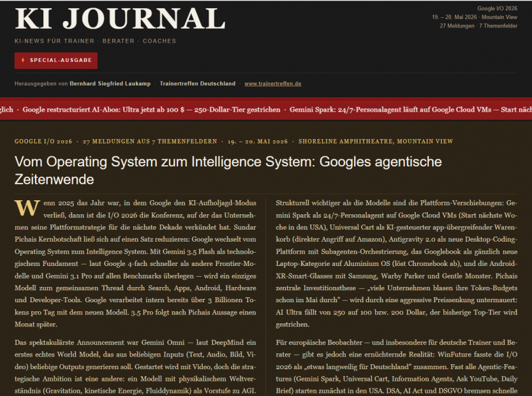Click the article headline 'Vom Operating System zum Intelligence System'
The height and width of the screenshot is (396, 532).
coord(228,170)
